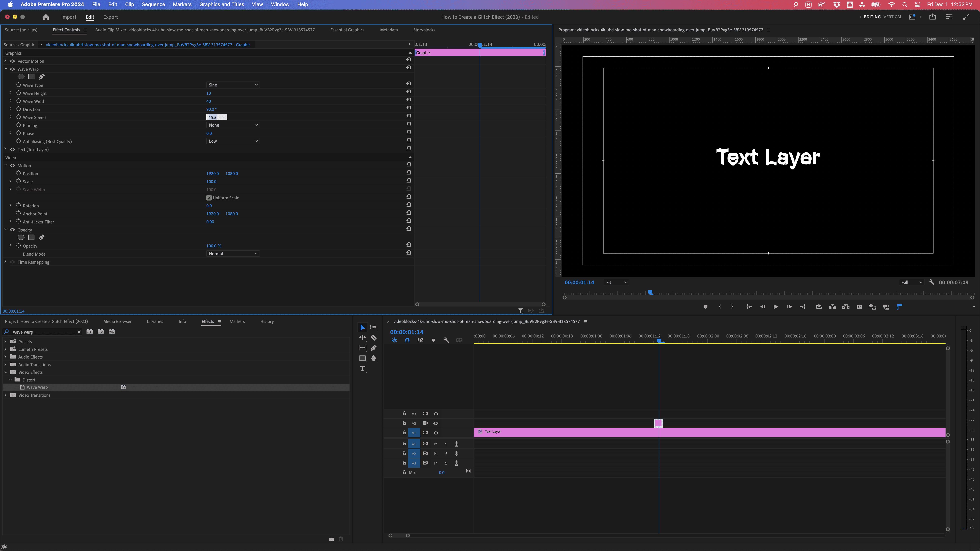Image resolution: width=980 pixels, height=551 pixels.
Task: Click the wave warp effects search field
Action: click(44, 332)
